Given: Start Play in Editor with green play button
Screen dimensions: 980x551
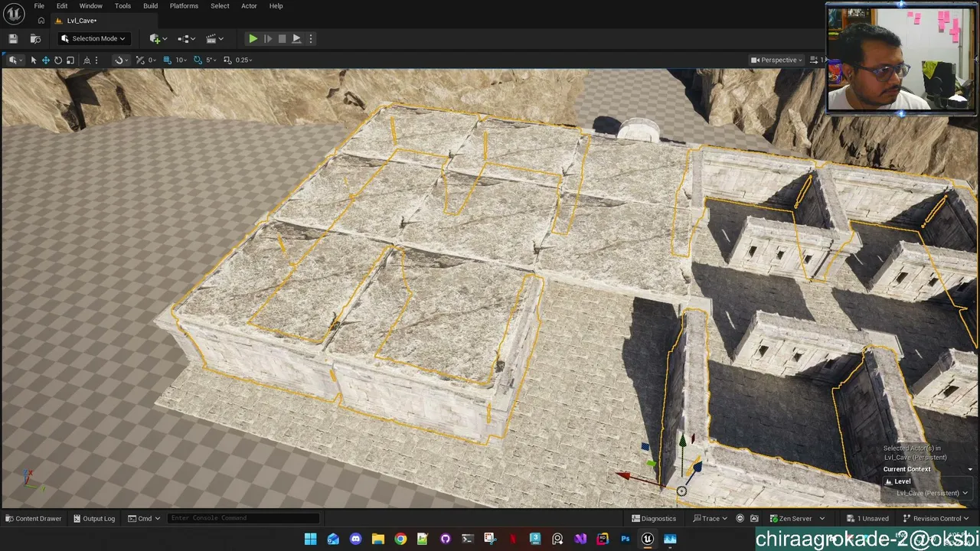Looking at the screenshot, I should [x=253, y=38].
